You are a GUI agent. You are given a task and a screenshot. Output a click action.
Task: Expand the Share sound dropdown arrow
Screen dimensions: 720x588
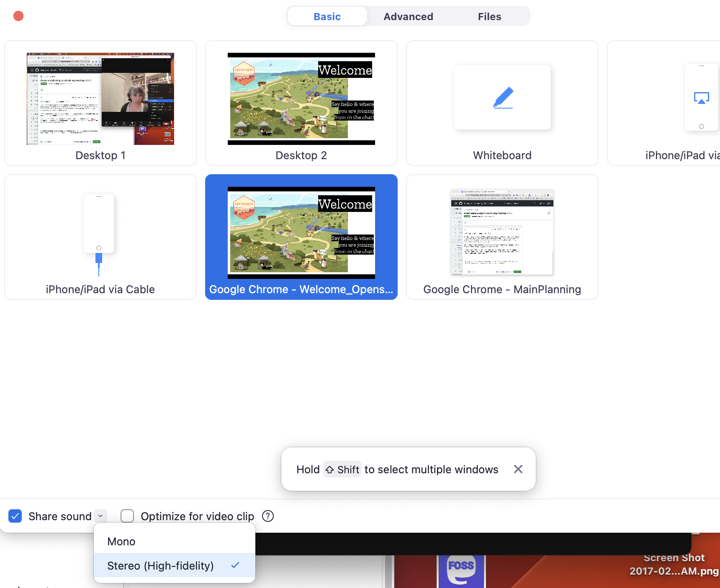click(100, 516)
